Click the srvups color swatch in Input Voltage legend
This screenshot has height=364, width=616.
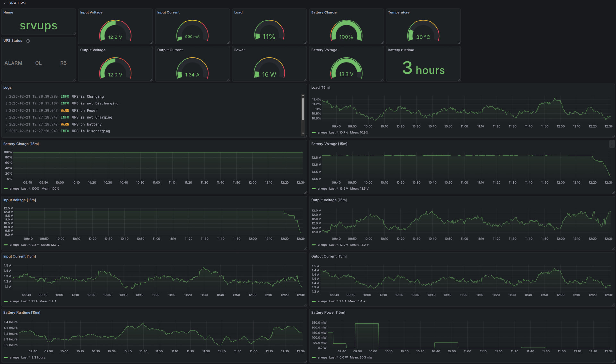[x=6, y=245]
